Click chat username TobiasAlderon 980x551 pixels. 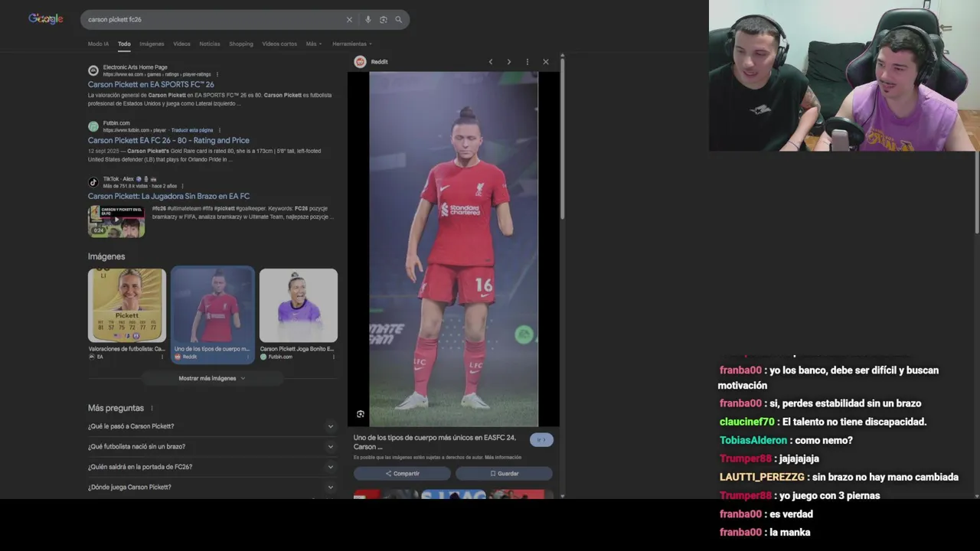pyautogui.click(x=753, y=441)
